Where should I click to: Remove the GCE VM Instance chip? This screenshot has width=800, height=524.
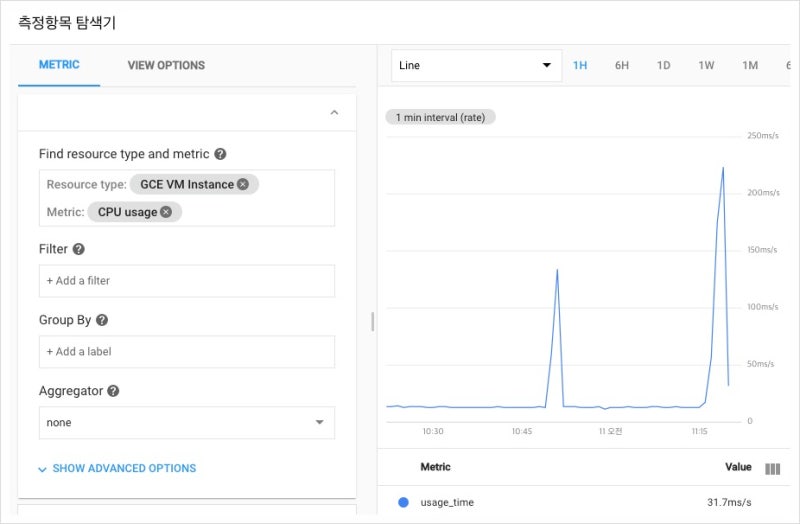click(243, 184)
